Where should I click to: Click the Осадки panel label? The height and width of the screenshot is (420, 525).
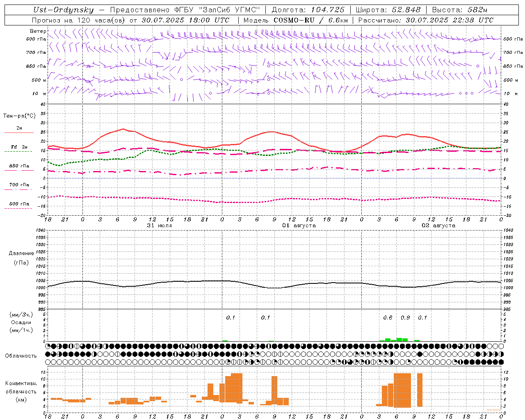pyautogui.click(x=21, y=322)
